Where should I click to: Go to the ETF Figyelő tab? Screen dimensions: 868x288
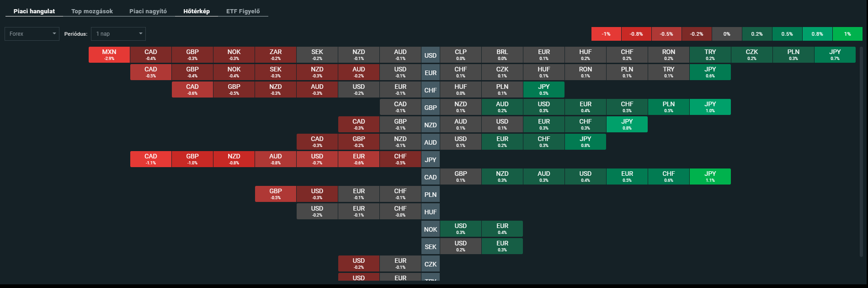pos(243,11)
